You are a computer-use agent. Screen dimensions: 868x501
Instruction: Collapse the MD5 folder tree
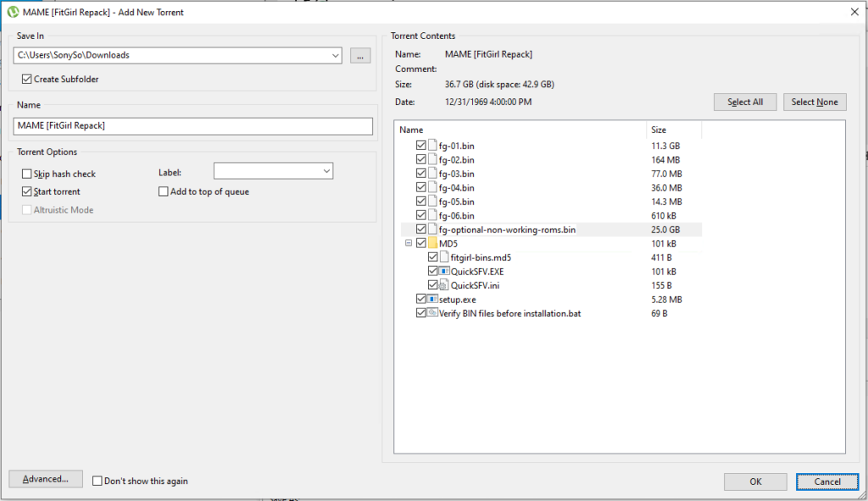(x=409, y=243)
